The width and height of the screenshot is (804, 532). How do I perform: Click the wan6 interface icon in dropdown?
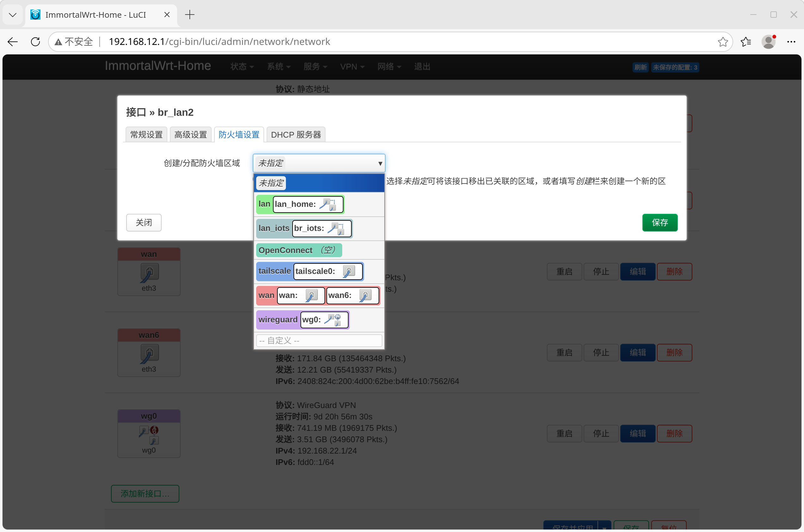(x=365, y=295)
